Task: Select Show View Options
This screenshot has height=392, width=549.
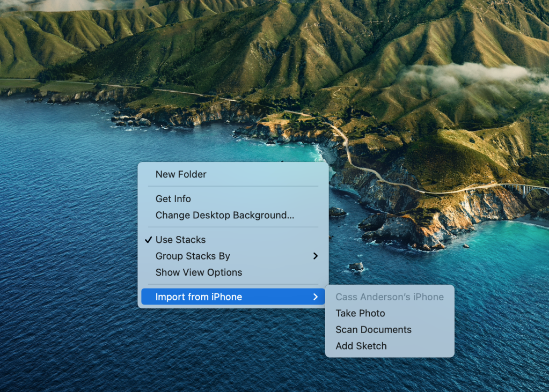Action: pyautogui.click(x=199, y=272)
